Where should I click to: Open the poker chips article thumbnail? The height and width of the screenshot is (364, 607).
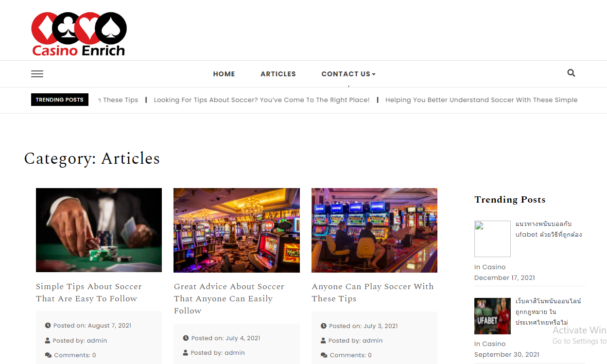coord(99,230)
